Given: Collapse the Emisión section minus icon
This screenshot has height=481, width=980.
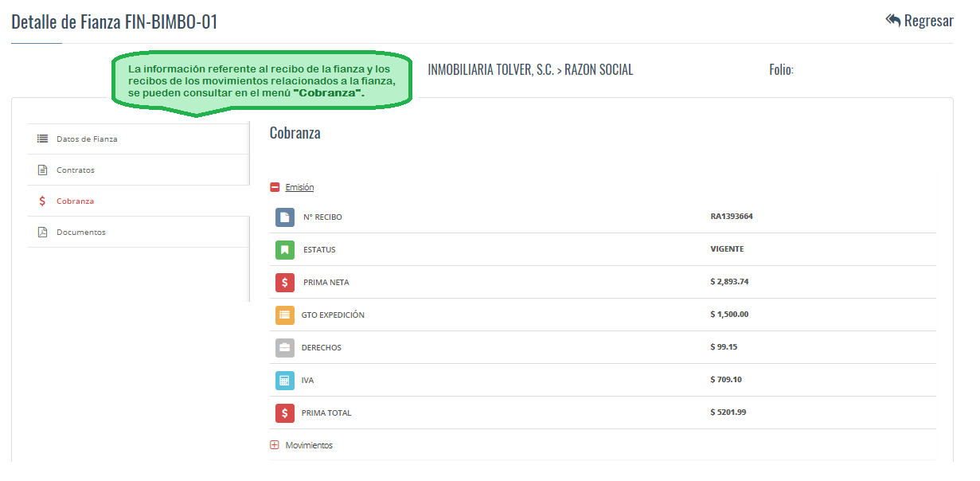Looking at the screenshot, I should pos(275,187).
